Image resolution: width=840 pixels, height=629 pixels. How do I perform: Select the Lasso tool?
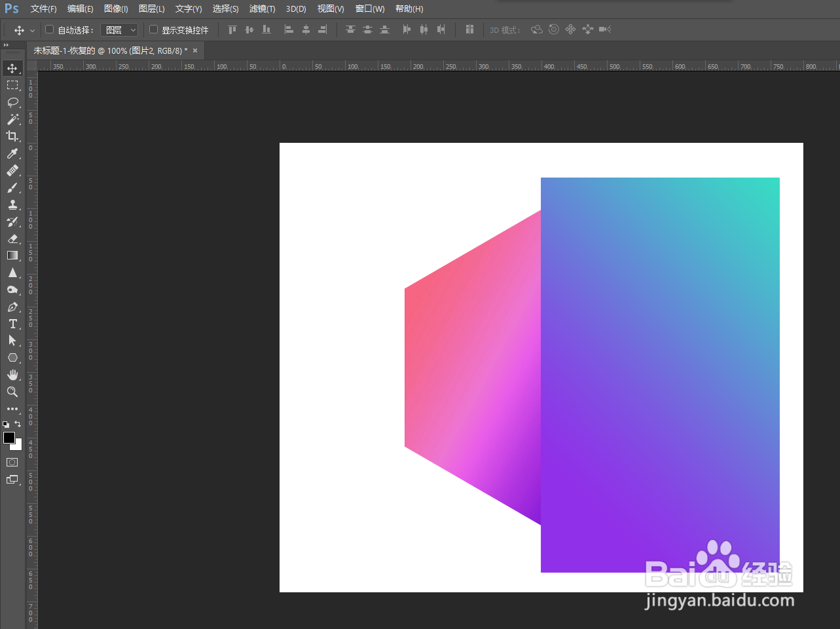tap(12, 102)
